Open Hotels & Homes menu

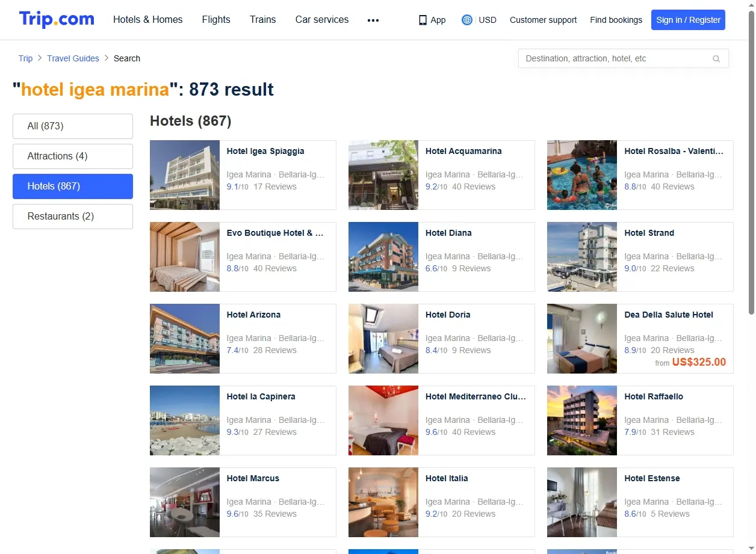tap(148, 20)
